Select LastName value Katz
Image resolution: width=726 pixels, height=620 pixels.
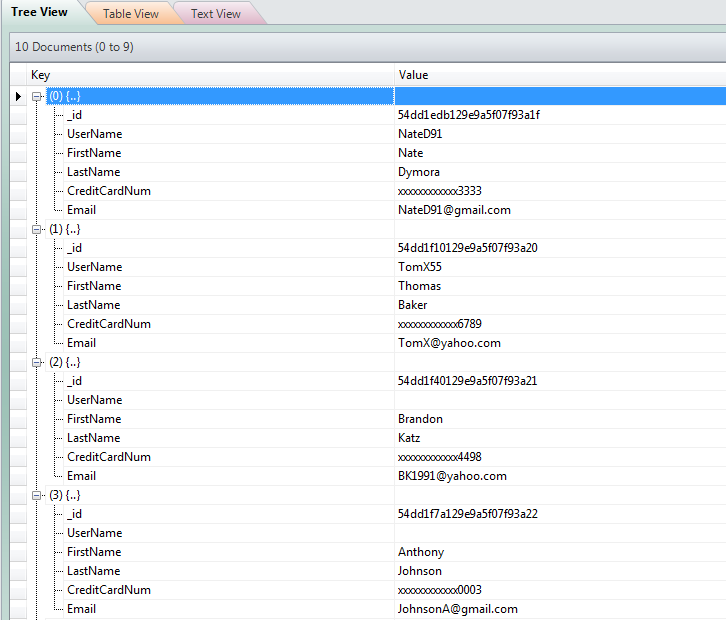409,438
